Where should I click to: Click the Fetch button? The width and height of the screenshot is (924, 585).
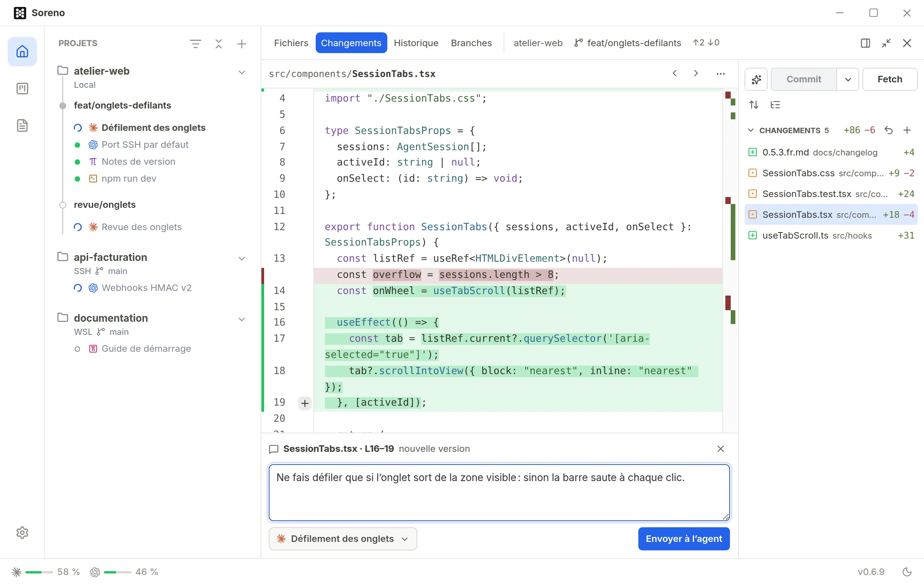(890, 79)
